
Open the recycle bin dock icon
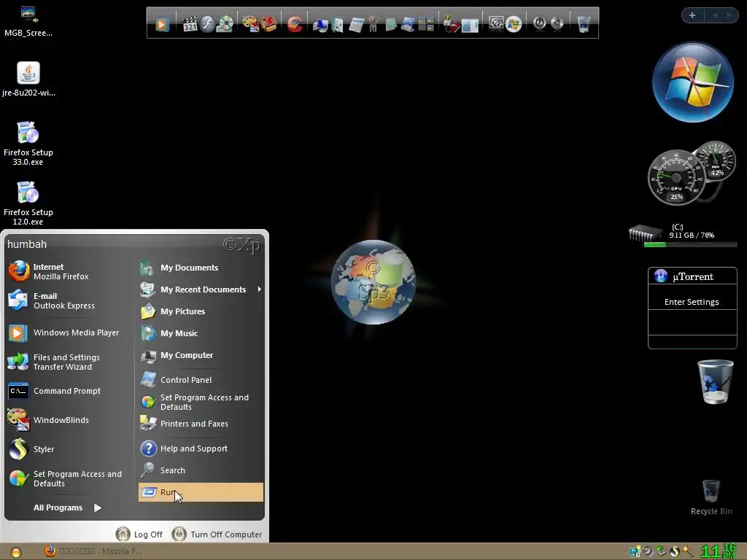pos(584,24)
